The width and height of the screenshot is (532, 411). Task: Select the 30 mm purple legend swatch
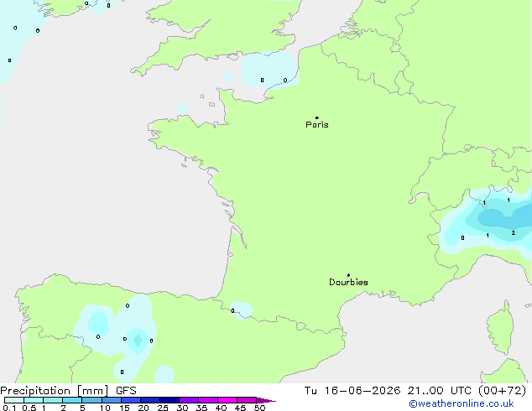tap(189, 400)
